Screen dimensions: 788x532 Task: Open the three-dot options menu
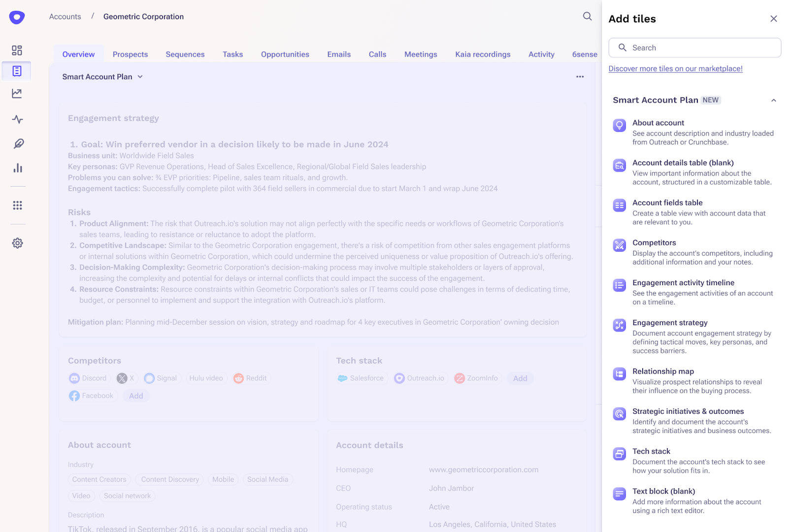tap(580, 76)
